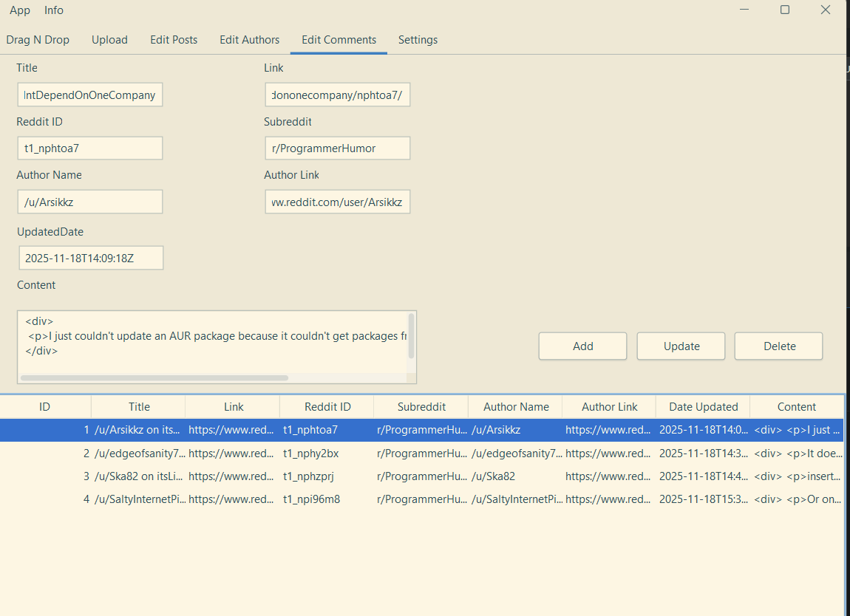This screenshot has height=616, width=850.
Task: Click date cell '2025-11-18T14:4...'
Action: click(x=704, y=476)
